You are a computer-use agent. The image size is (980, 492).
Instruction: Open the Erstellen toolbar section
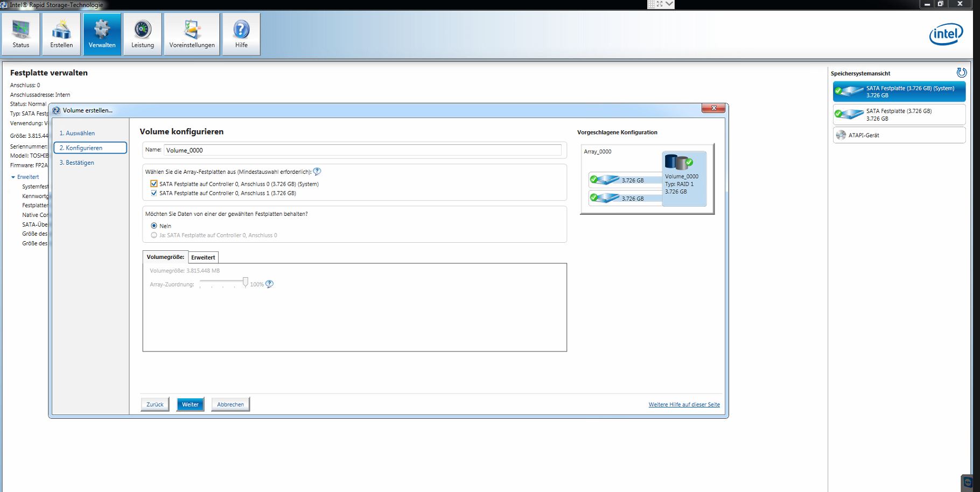point(61,34)
